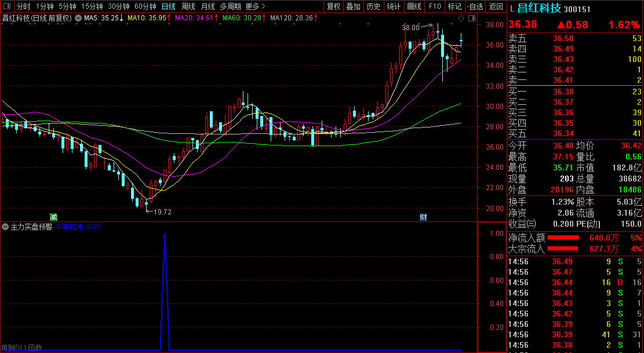The height and width of the screenshot is (353, 644).
Task: Select the 30分钟 timeframe
Action: [119, 6]
